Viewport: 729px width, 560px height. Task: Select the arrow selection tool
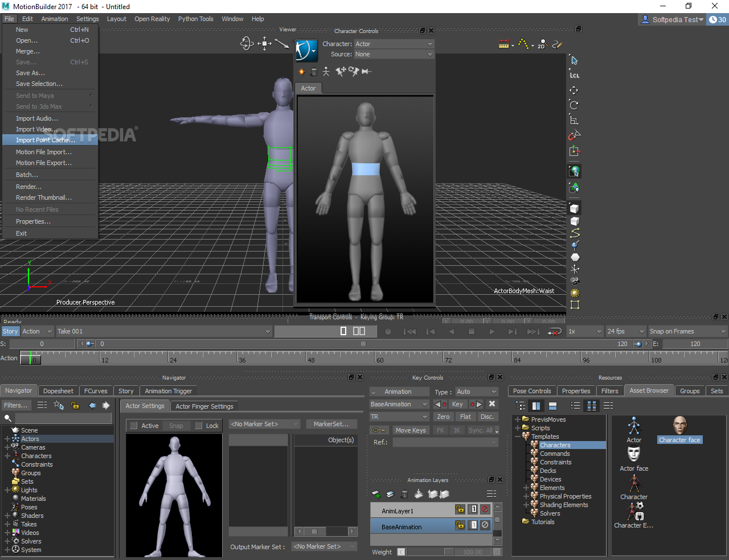[574, 60]
